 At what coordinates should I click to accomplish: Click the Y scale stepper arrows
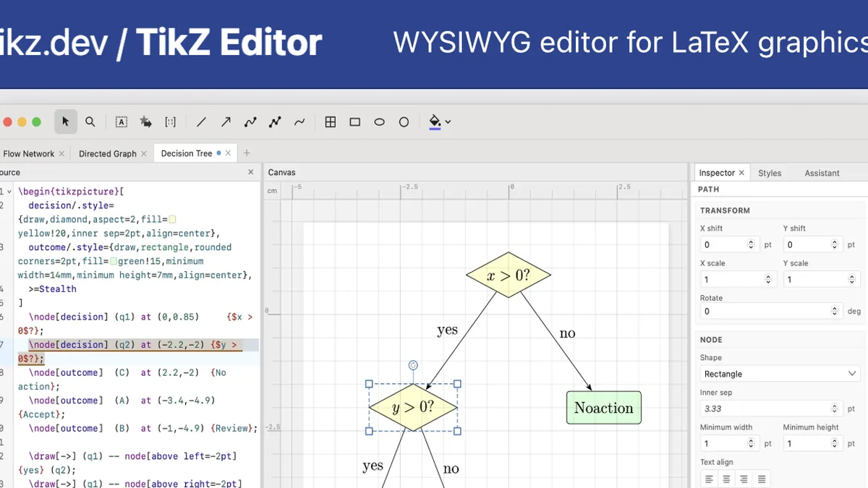pos(852,279)
